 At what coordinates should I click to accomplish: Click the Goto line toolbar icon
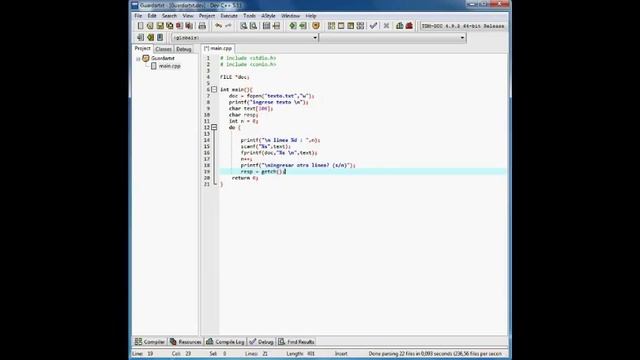click(x=276, y=26)
